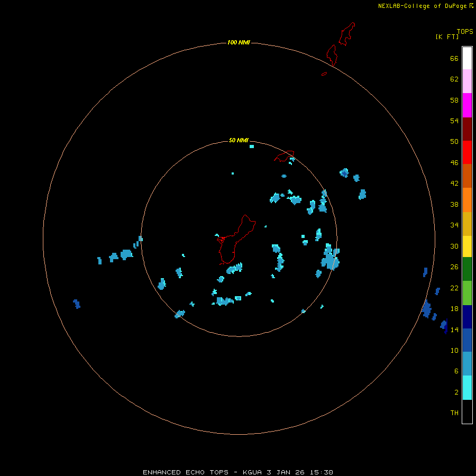476x476 pixels.
Task: Pick the navy blue legend band
Action: (x=467, y=317)
